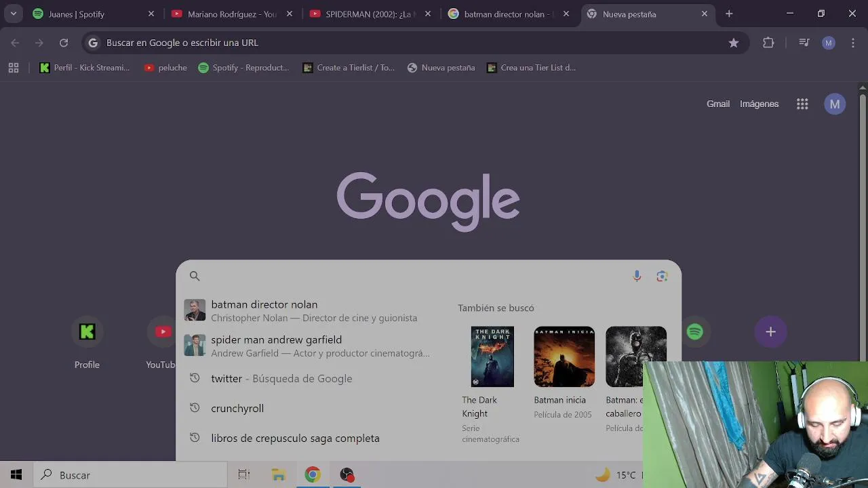Open the Imágenes link
This screenshot has width=868, height=488.
(759, 104)
